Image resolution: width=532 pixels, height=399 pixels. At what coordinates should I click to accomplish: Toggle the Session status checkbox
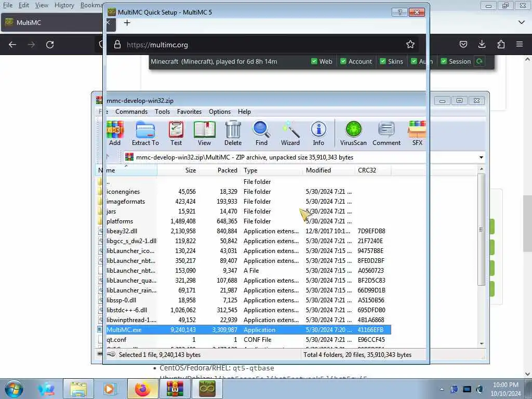pyautogui.click(x=444, y=61)
